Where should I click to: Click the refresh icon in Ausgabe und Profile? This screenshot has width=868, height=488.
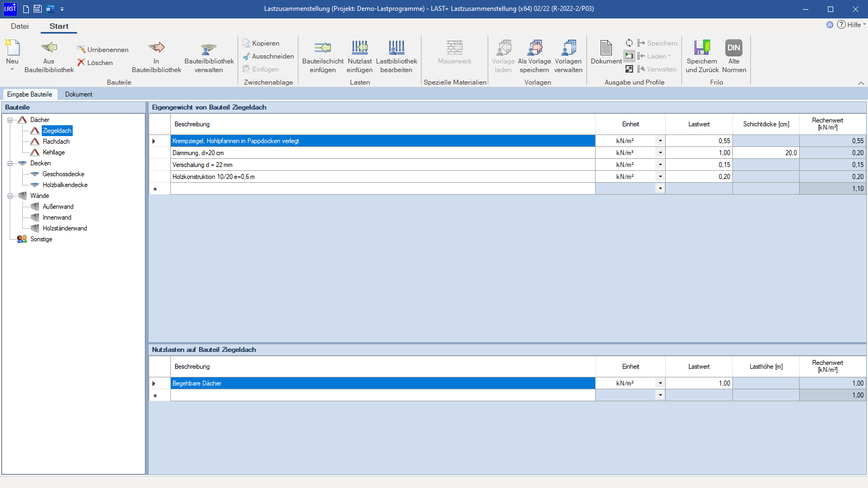629,43
